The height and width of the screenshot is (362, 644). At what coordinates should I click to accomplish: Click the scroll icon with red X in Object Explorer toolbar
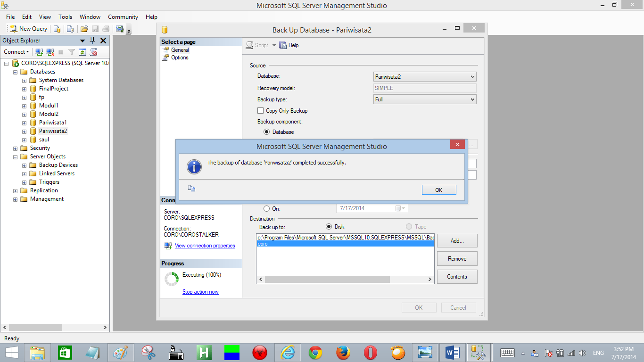pyautogui.click(x=93, y=52)
